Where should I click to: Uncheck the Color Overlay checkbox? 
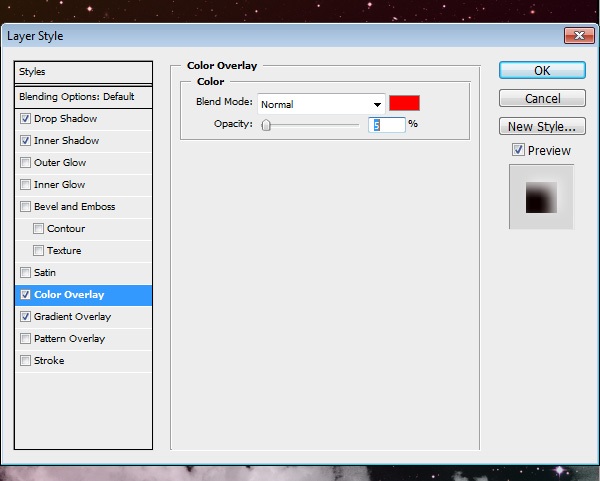[25, 295]
